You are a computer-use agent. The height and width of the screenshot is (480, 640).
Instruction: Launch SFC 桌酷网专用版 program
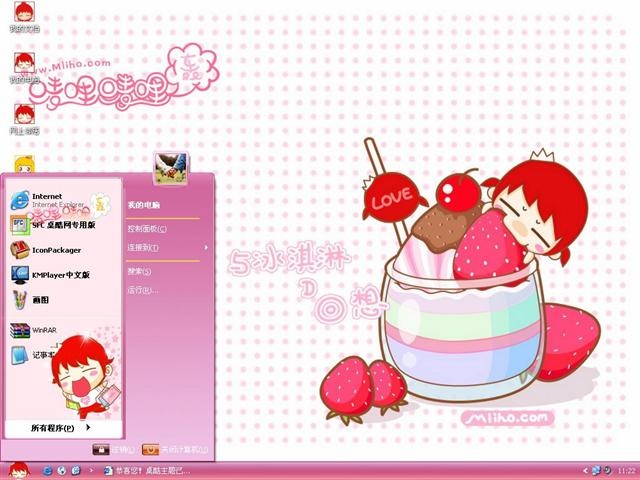coord(53,225)
